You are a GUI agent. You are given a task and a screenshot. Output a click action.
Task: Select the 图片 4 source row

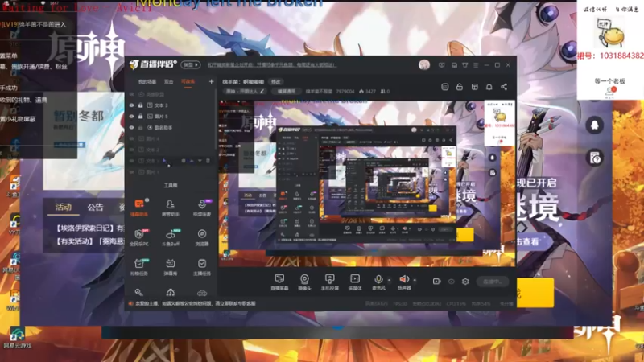tap(170, 138)
